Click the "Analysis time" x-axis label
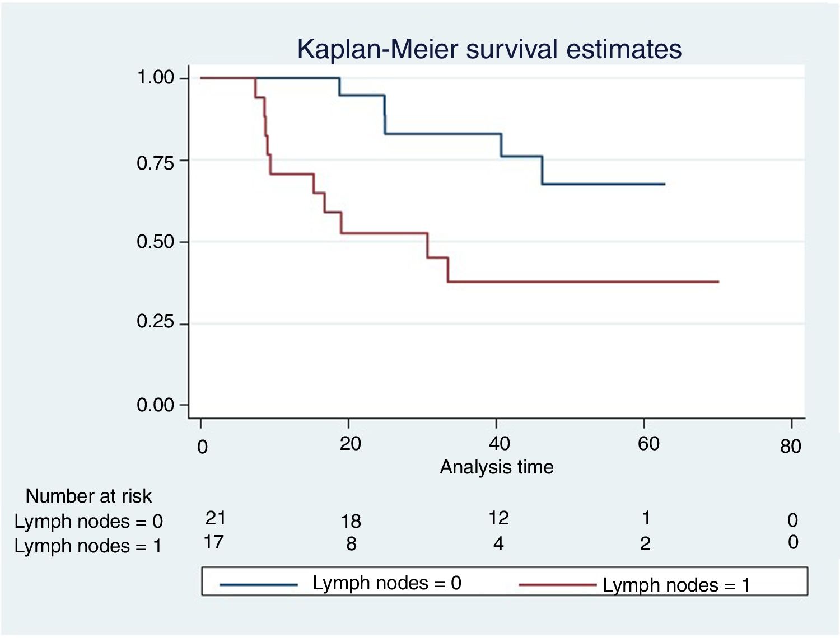Viewport: 840px width, 638px height. 496,467
